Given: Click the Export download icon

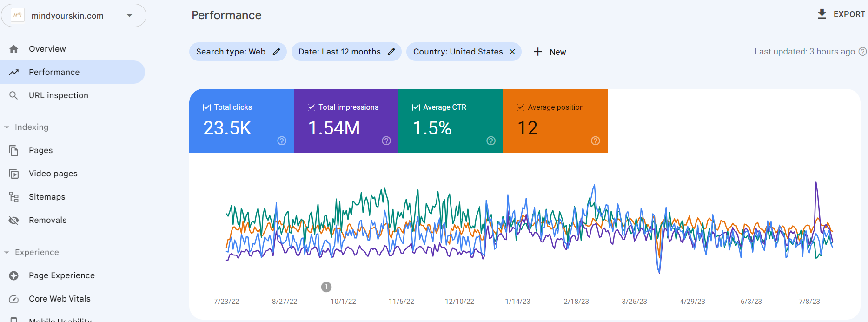Looking at the screenshot, I should 822,14.
